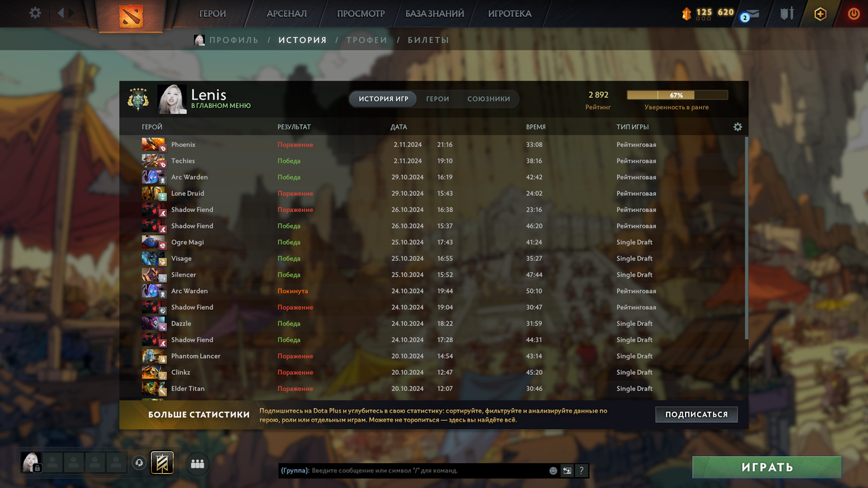Screen dimensions: 868x488
Task: Open the Dota Plus hexagon icon
Action: 821,14
